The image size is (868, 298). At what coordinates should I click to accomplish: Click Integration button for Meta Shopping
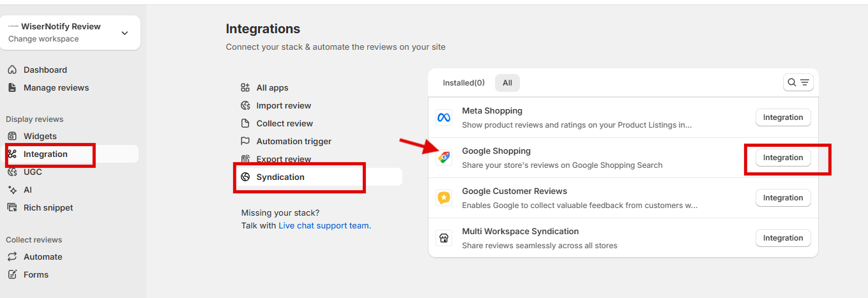click(x=782, y=117)
